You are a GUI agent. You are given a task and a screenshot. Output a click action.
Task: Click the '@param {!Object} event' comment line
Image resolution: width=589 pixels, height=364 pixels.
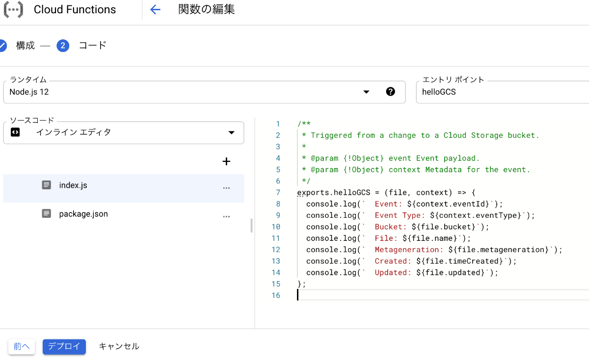pos(391,158)
